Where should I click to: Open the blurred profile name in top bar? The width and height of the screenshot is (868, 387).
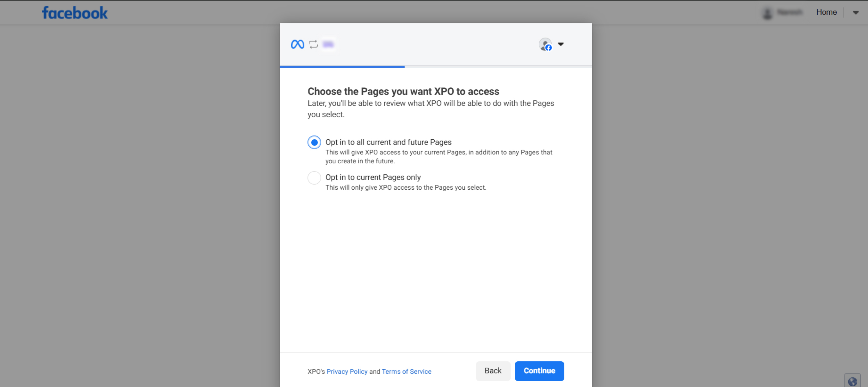(x=790, y=12)
